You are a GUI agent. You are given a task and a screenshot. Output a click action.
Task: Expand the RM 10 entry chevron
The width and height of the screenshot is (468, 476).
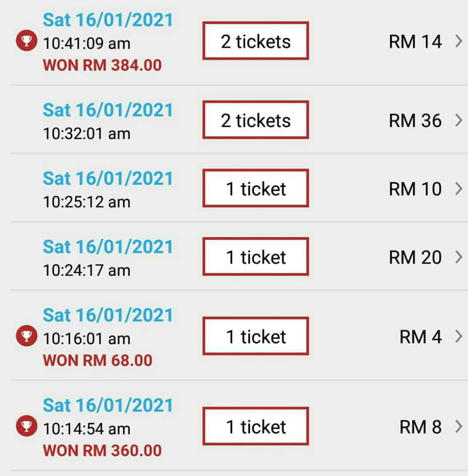pyautogui.click(x=459, y=189)
